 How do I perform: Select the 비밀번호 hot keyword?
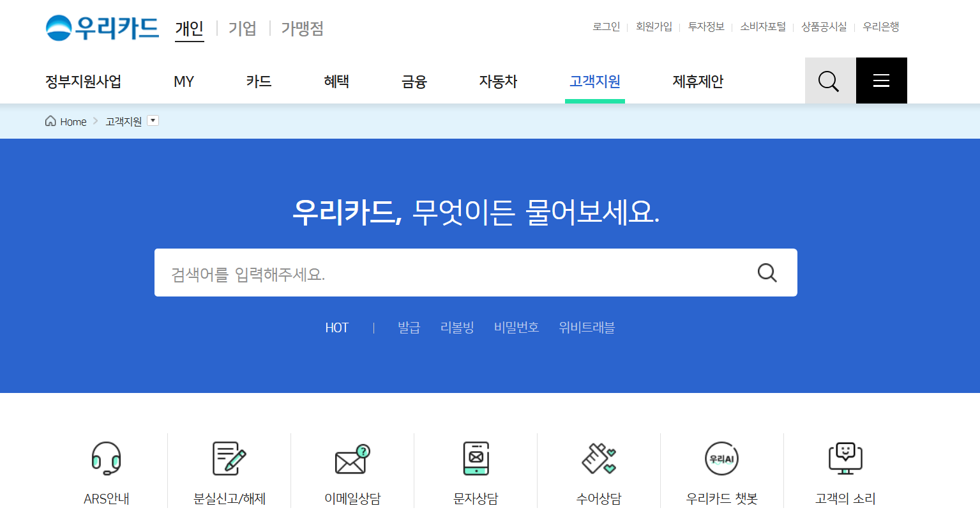516,328
